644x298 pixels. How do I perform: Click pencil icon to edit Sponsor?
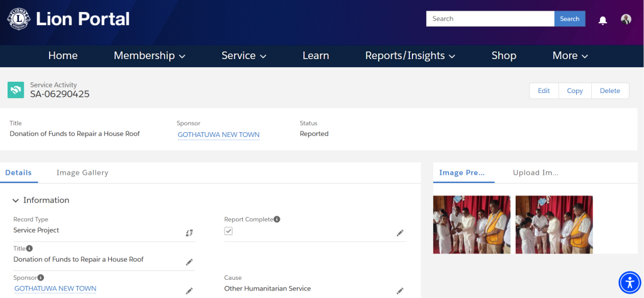coord(189,291)
